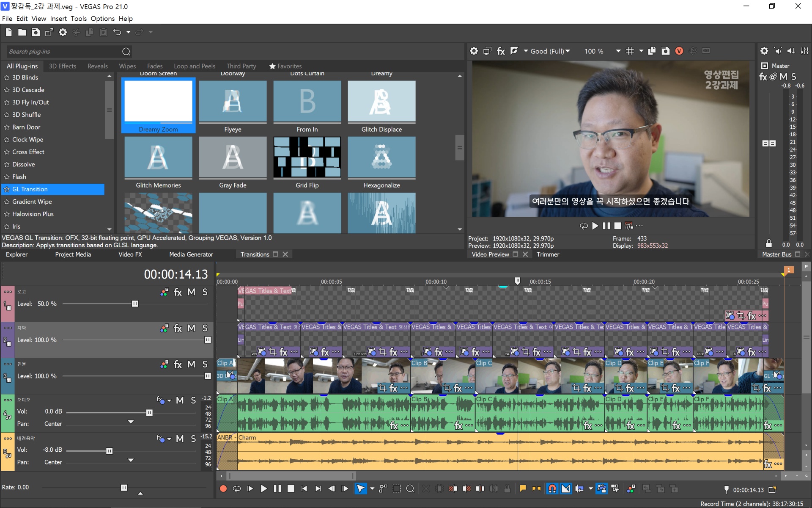812x508 pixels.
Task: Select the Gradient Wipe transition
Action: [x=32, y=202]
